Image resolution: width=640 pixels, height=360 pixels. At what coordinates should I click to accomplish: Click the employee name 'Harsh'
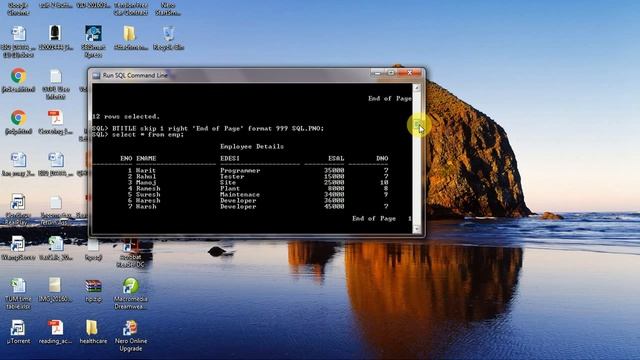tap(146, 207)
